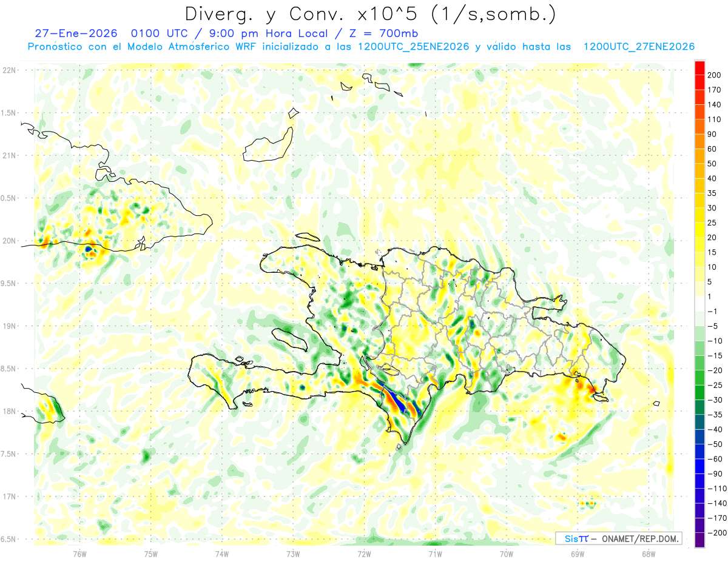Viewport: 728px width, 562px height.
Task: Click the "-60" color scale label
Action: coord(715,459)
